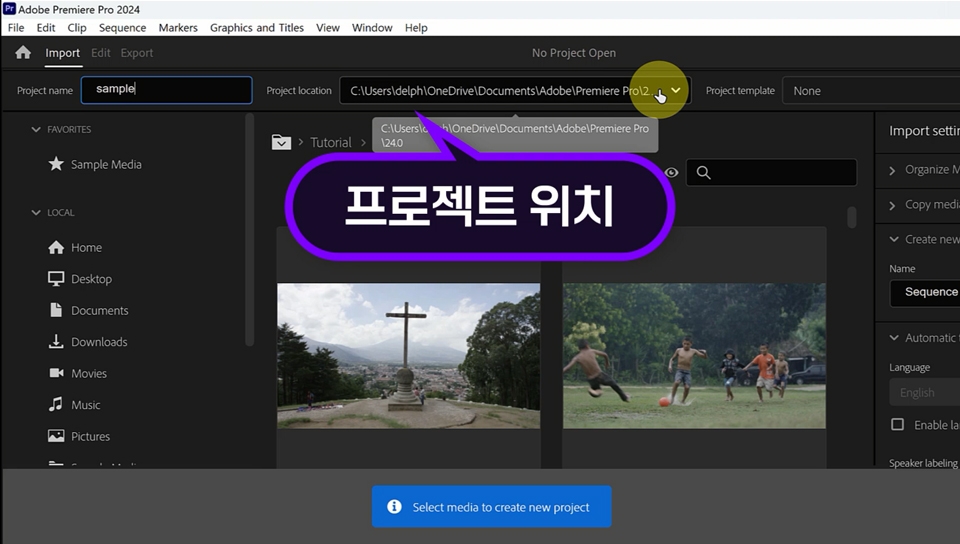
Task: Collapse the Create new sequence section
Action: click(x=894, y=240)
